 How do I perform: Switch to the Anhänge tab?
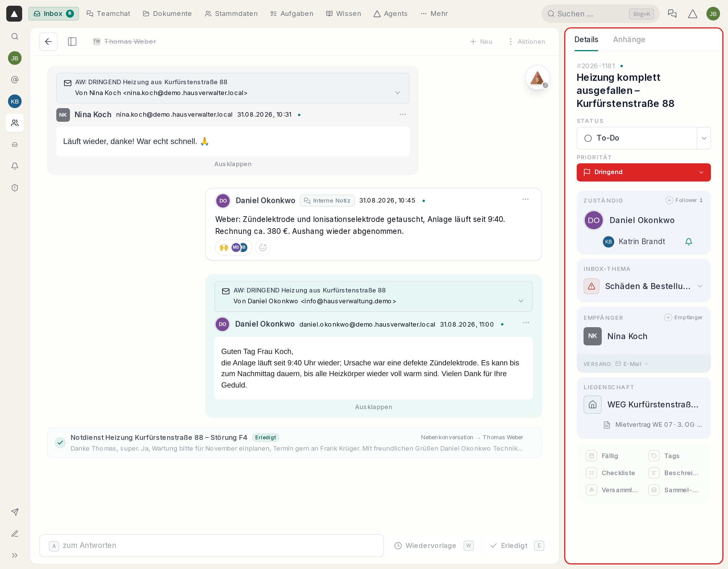[629, 39]
